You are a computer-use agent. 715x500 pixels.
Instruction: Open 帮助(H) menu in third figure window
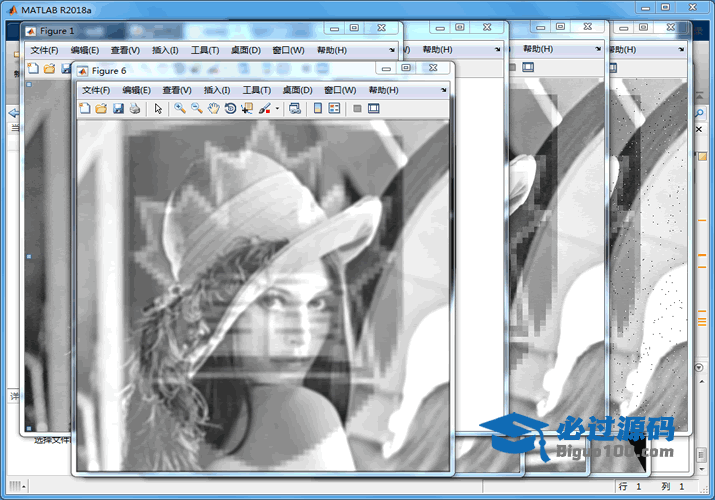click(538, 48)
